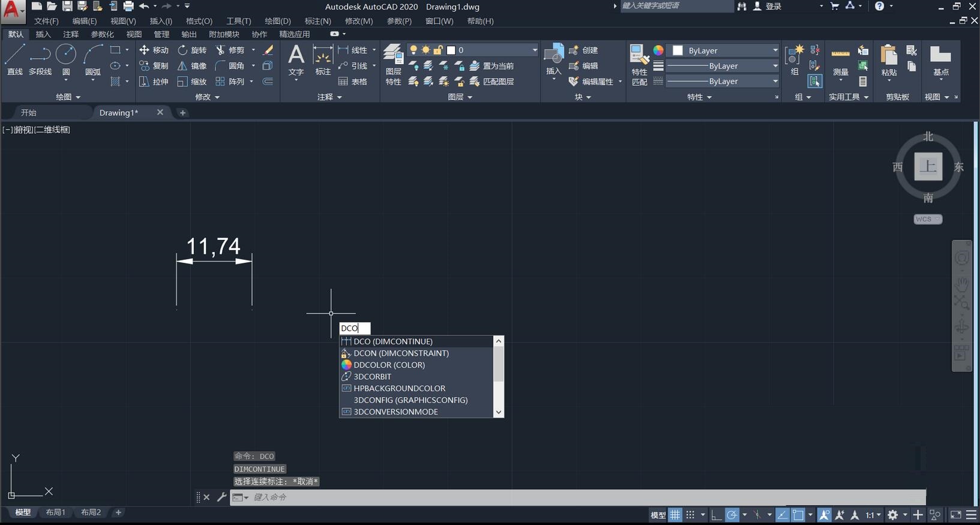Image resolution: width=980 pixels, height=525 pixels.
Task: Expand the Draw (绘图) panel
Action: coord(68,97)
